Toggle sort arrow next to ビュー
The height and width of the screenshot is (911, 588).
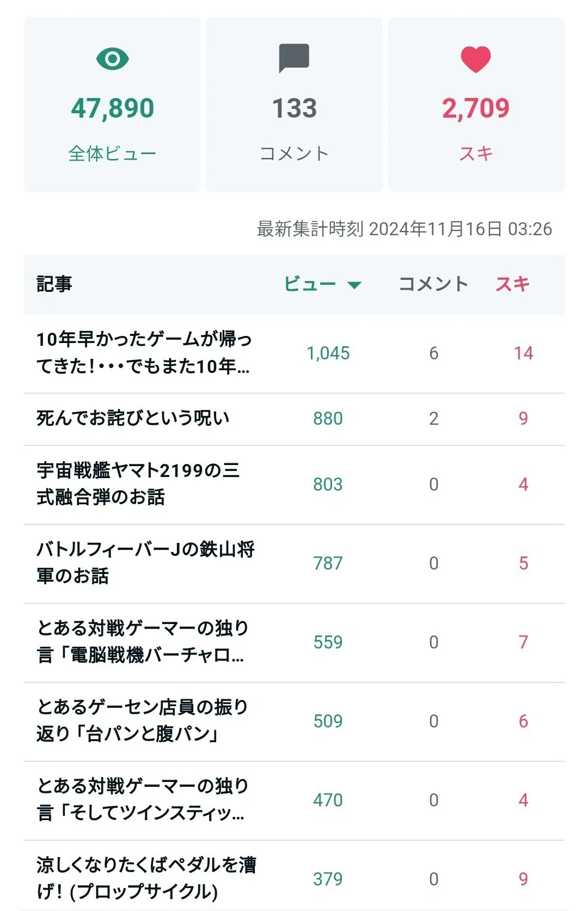pyautogui.click(x=354, y=285)
